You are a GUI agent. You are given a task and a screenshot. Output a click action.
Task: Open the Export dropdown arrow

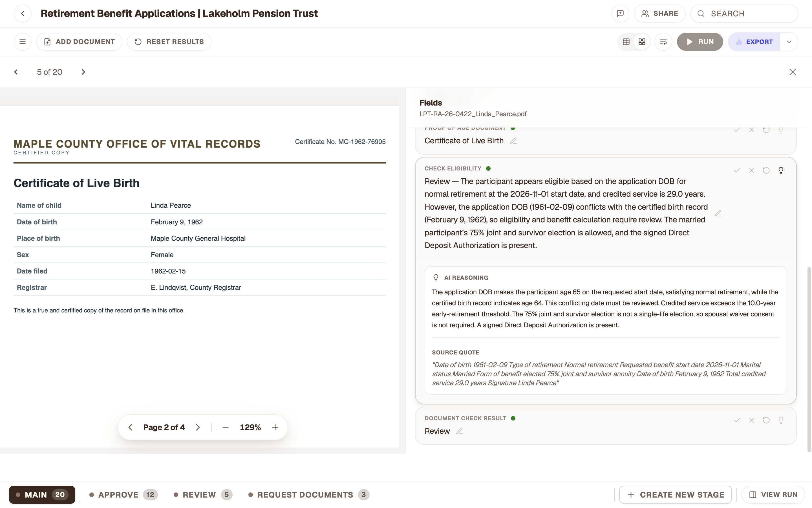[789, 42]
